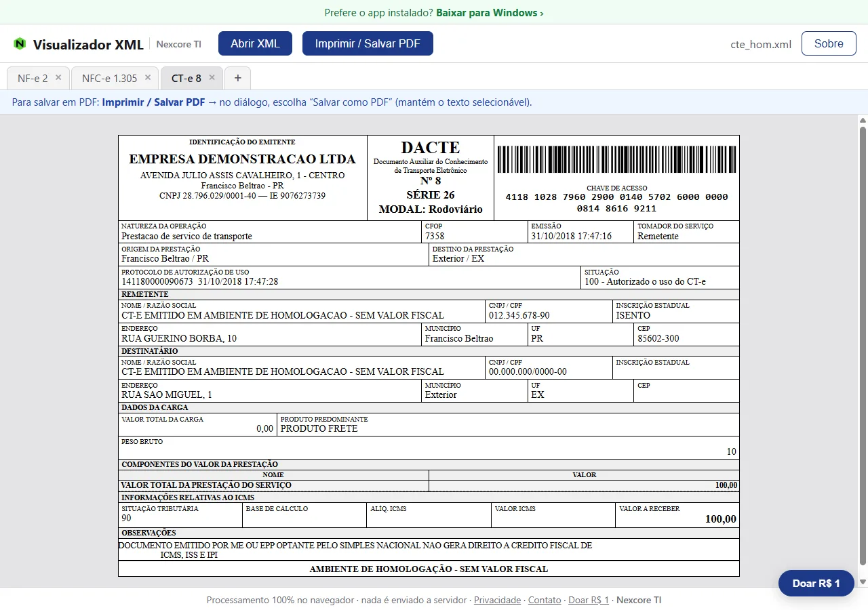The height and width of the screenshot is (610, 868).
Task: Click Prestacao de servico de transporte
Action: pos(186,237)
